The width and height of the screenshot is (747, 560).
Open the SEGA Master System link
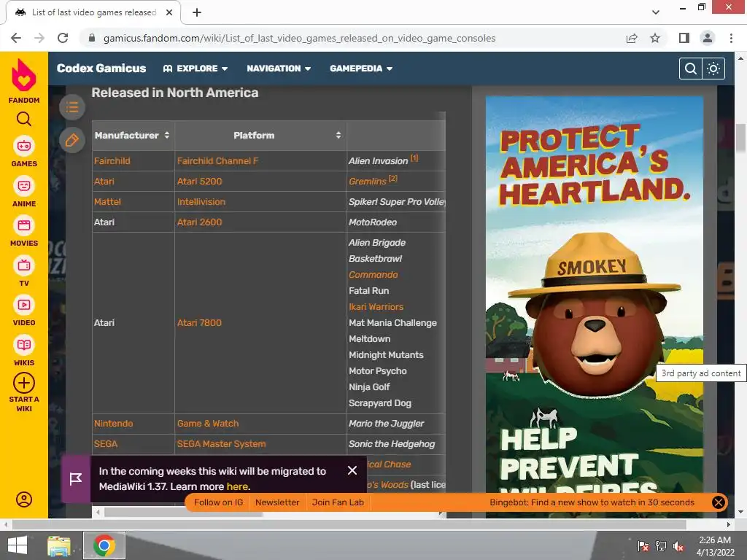coord(221,444)
